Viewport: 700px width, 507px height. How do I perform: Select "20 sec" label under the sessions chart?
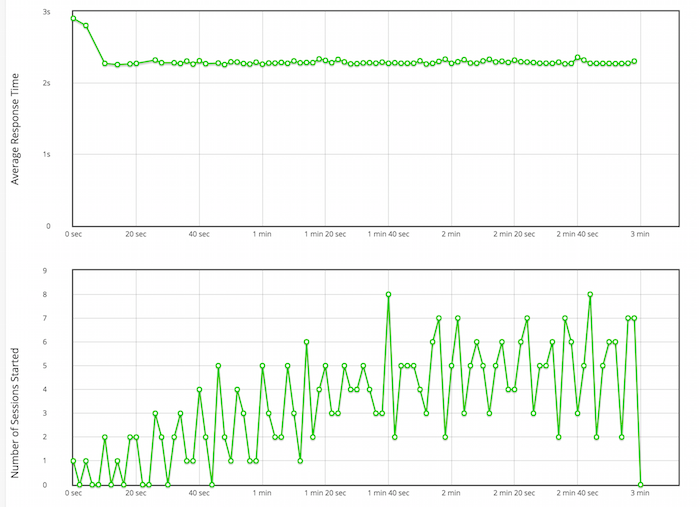pyautogui.click(x=136, y=493)
